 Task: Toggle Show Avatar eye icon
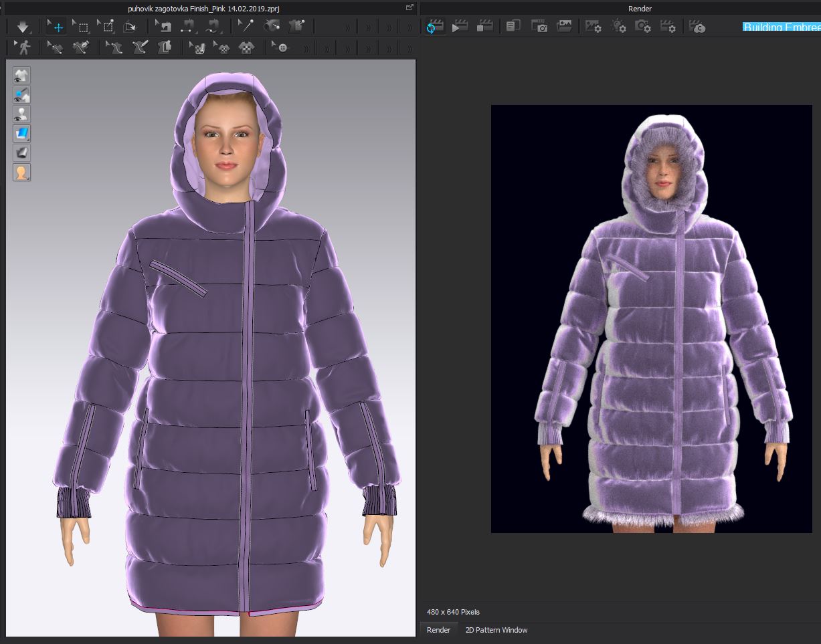(22, 114)
